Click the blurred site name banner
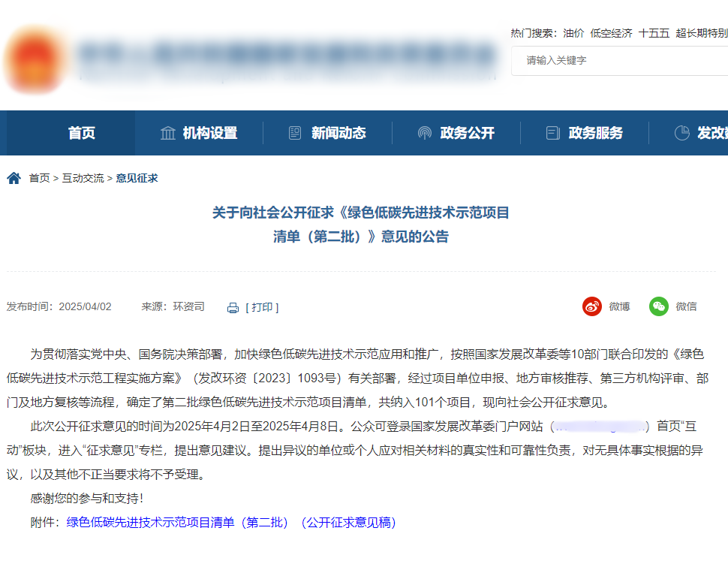The image size is (728, 561). click(287, 60)
